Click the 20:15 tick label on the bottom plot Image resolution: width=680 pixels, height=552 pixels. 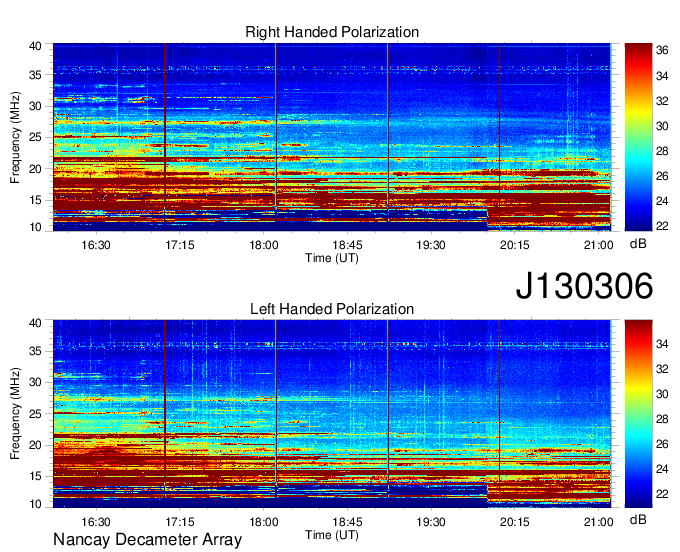515,522
